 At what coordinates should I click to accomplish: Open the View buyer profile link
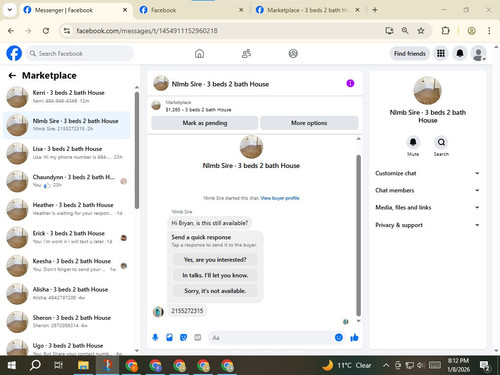pos(280,198)
